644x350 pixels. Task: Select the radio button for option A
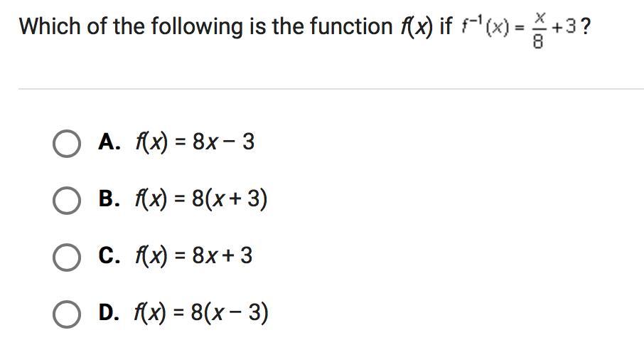click(x=67, y=144)
